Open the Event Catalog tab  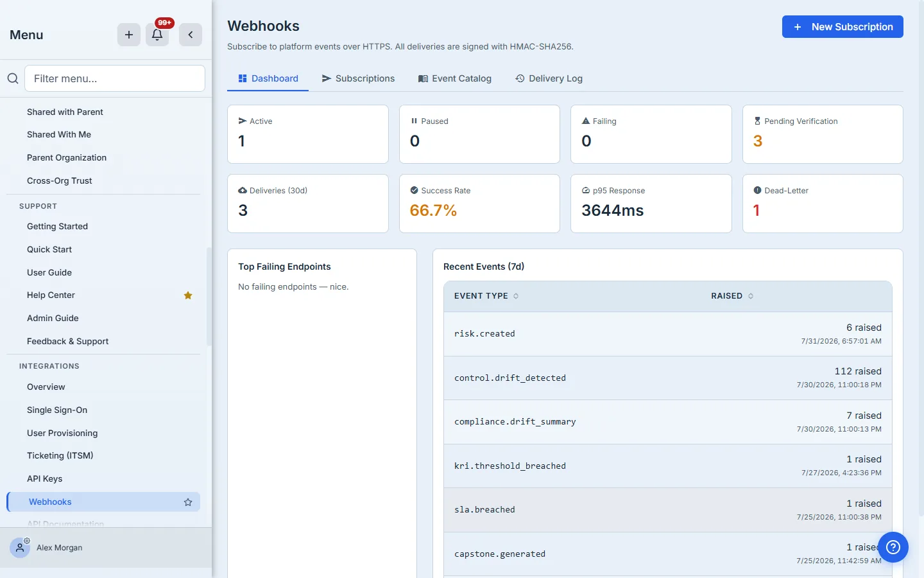coord(455,78)
